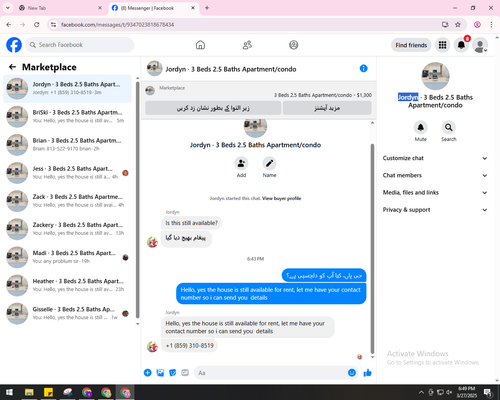Image resolution: width=500 pixels, height=400 pixels.
Task: Mute the conversation from the bell icon
Action: [421, 127]
